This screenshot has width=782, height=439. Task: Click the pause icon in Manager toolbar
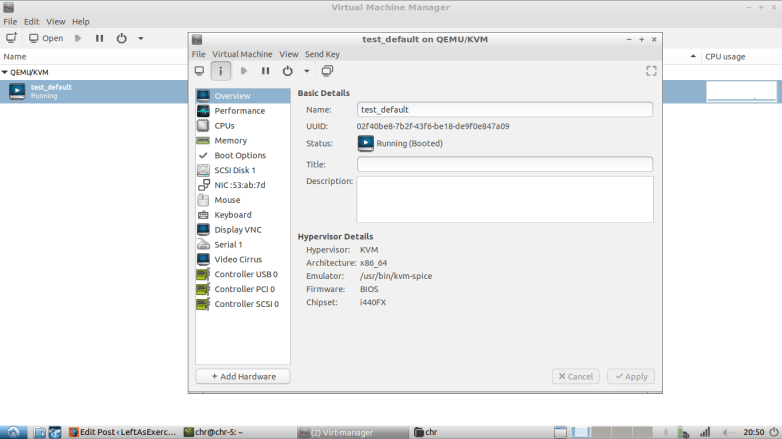[x=99, y=38]
